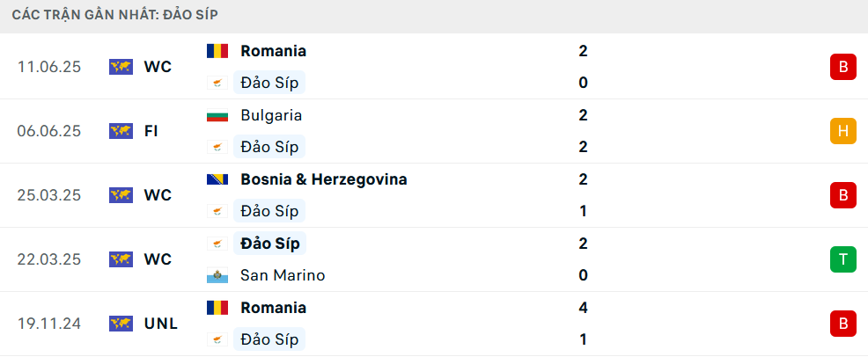This screenshot has height=357, width=868.
Task: Click Cyprus flag in the 22.03.25 match
Action: [217, 244]
